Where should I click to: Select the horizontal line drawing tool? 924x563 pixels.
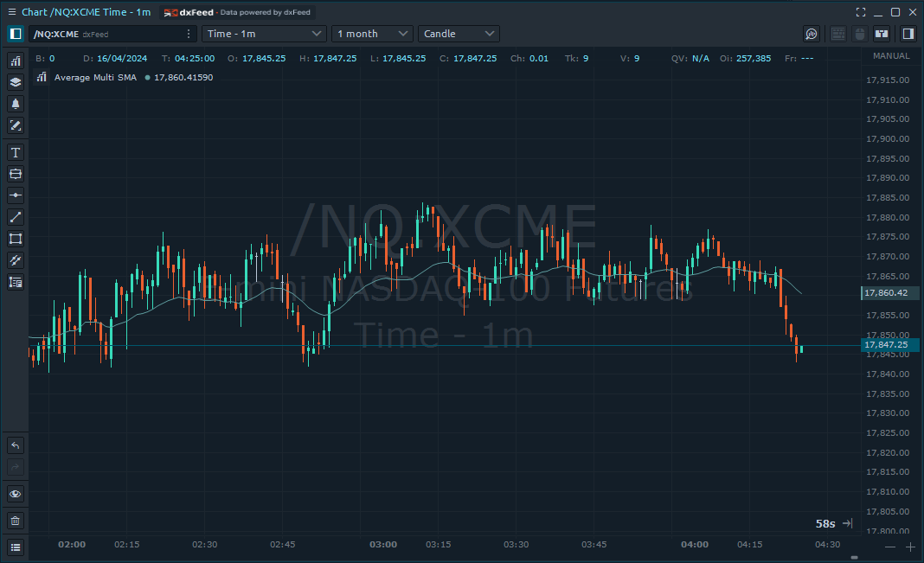click(15, 195)
